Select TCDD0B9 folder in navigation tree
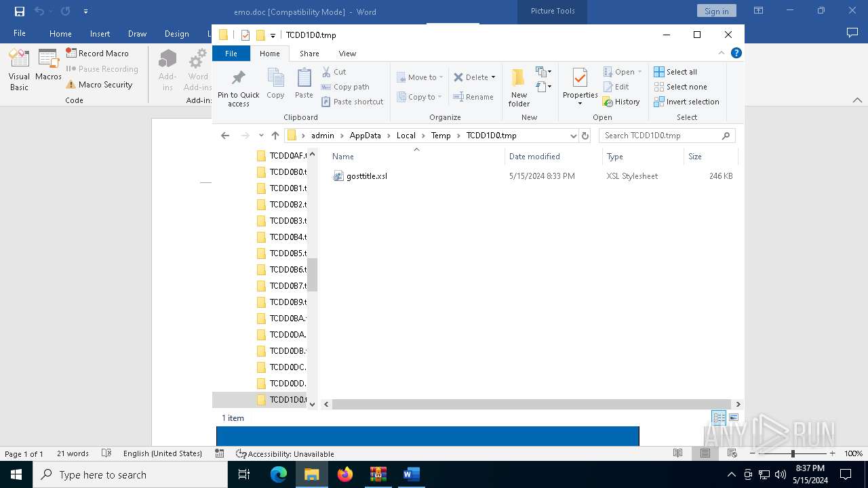Viewport: 868px width, 488px height. 281,302
